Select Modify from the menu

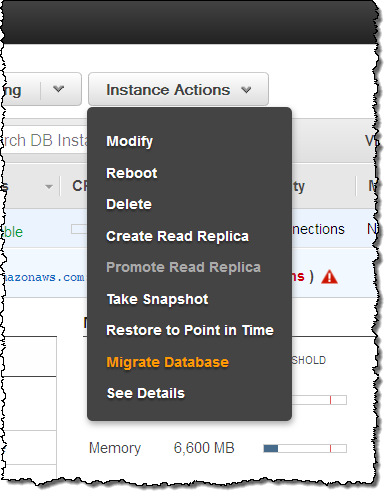(x=129, y=141)
